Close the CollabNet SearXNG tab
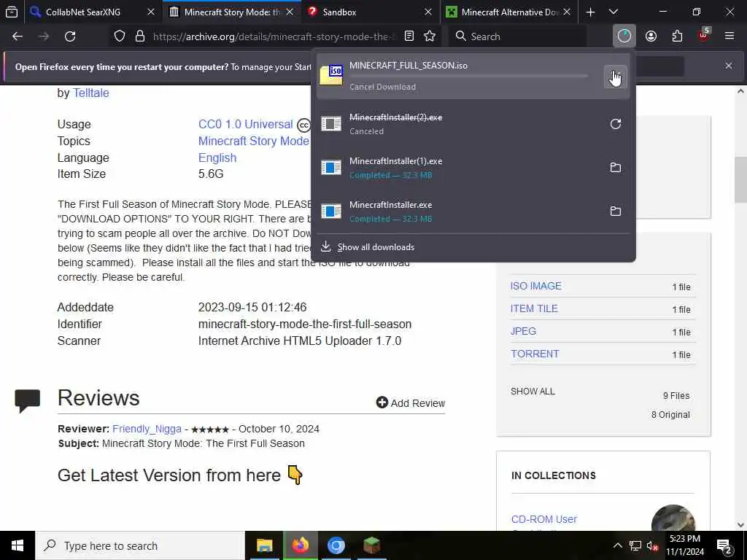This screenshot has width=747, height=560. [150, 12]
